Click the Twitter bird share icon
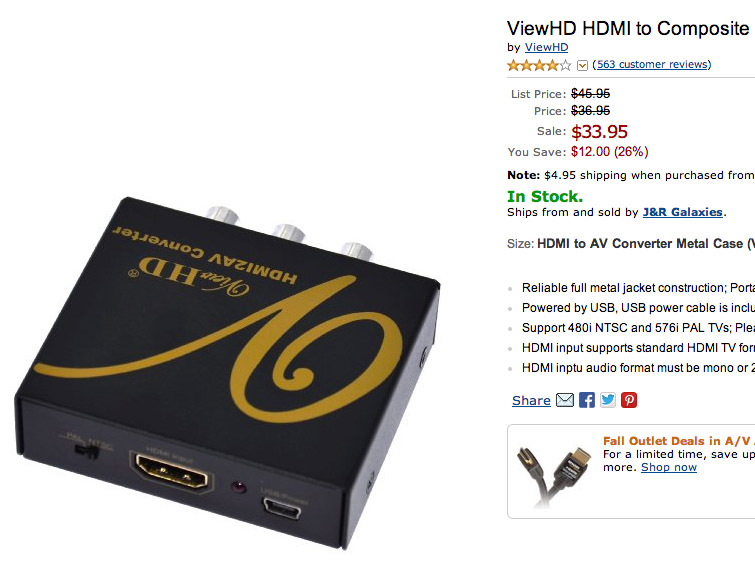Screen dimensions: 755x566 (x=608, y=400)
